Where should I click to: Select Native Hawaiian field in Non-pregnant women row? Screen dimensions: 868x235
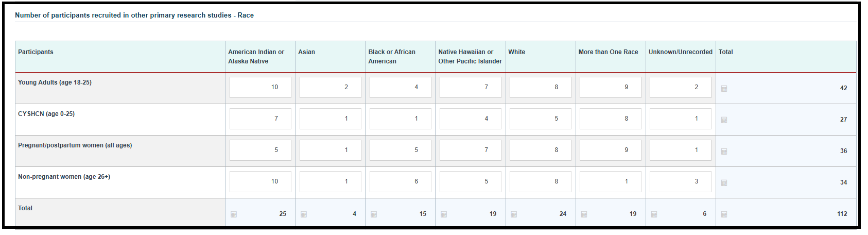pyautogui.click(x=471, y=181)
